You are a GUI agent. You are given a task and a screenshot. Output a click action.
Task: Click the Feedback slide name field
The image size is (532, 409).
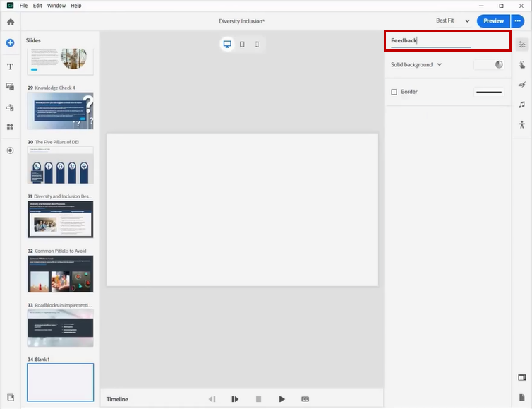pyautogui.click(x=431, y=40)
